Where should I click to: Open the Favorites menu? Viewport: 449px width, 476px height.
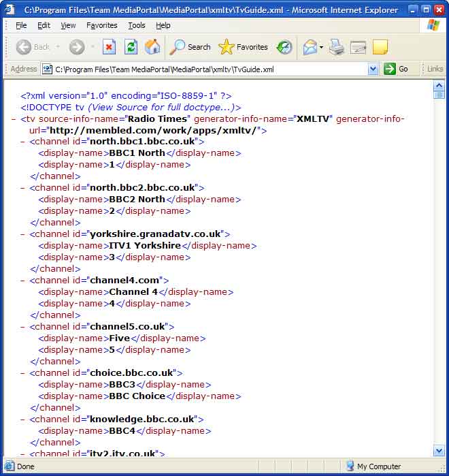click(102, 25)
